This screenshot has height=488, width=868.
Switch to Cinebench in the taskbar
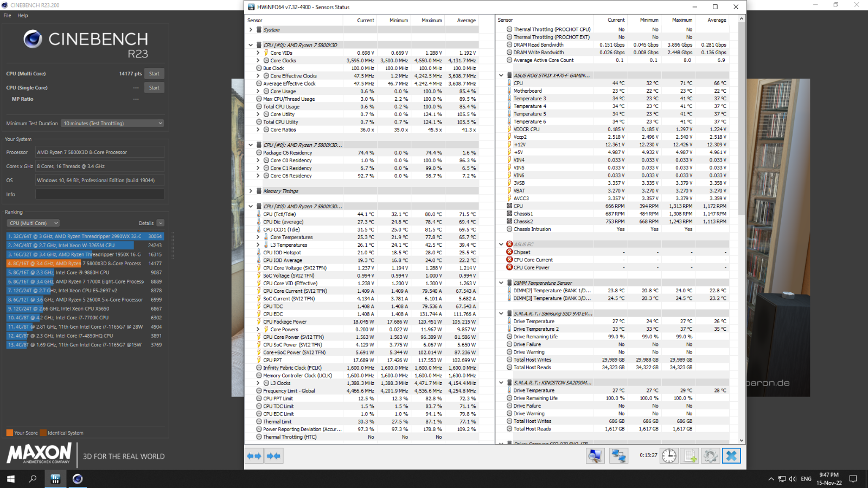point(78,479)
